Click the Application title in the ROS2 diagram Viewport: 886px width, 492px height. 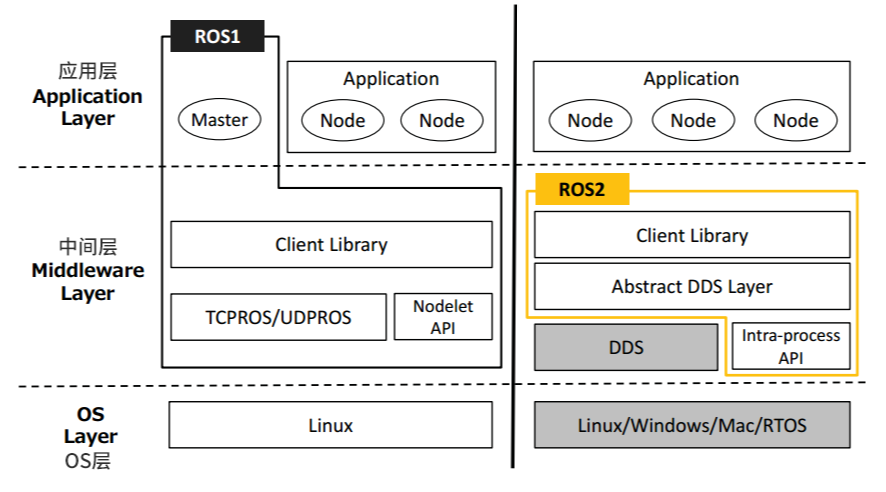point(691,79)
